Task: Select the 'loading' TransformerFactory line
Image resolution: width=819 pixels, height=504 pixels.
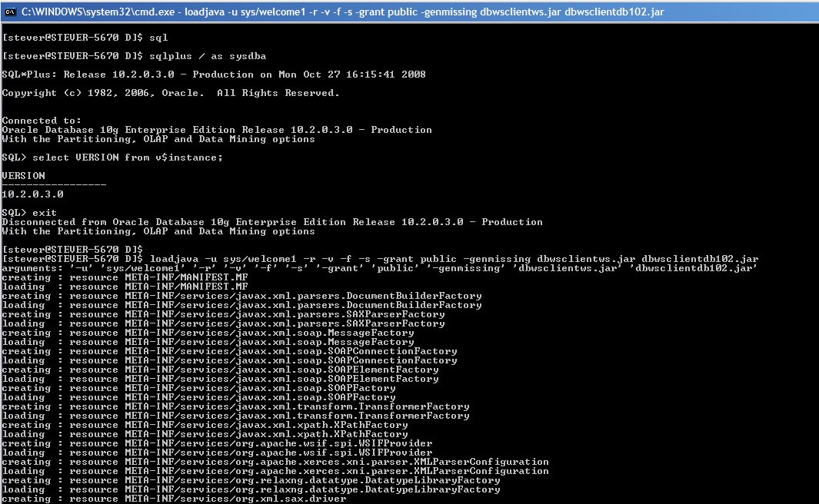Action: 235,416
